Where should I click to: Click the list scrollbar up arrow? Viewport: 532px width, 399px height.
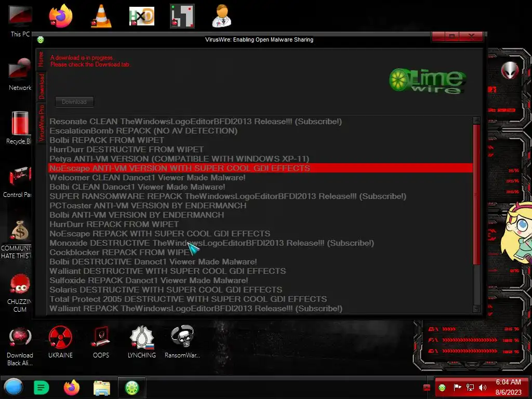pyautogui.click(x=477, y=120)
